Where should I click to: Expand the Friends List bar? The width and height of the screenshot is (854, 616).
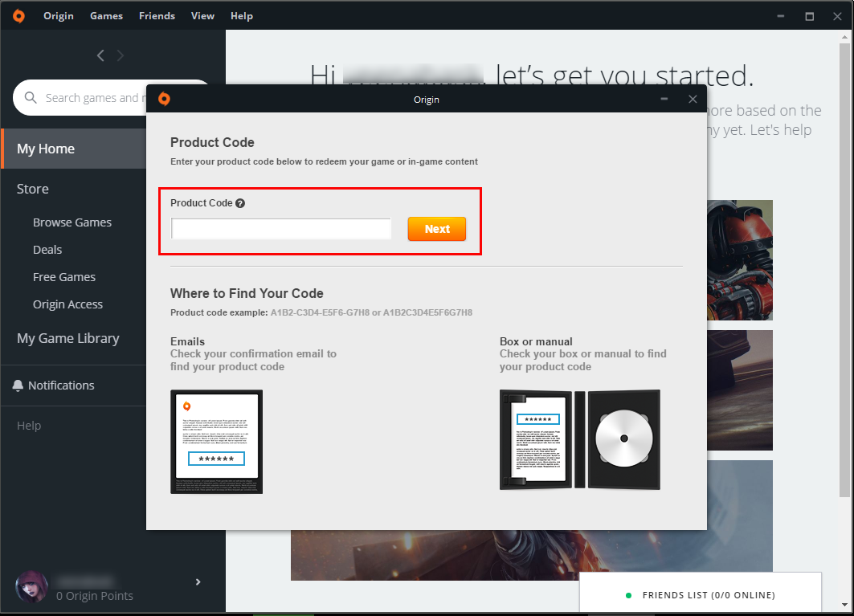[700, 595]
